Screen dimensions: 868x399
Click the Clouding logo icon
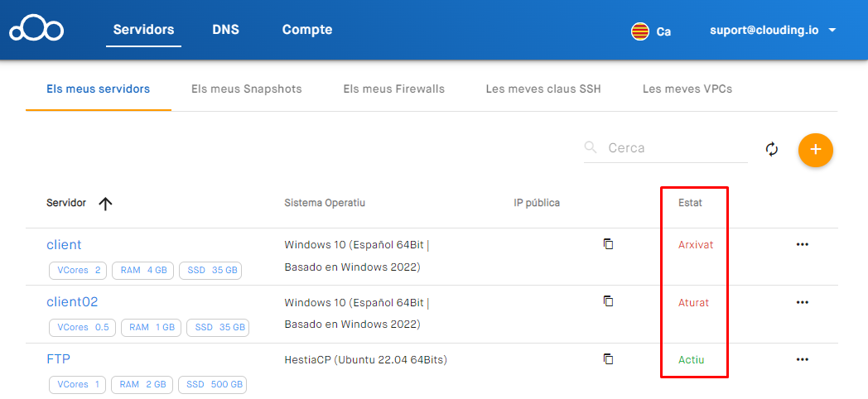pyautogui.click(x=36, y=30)
